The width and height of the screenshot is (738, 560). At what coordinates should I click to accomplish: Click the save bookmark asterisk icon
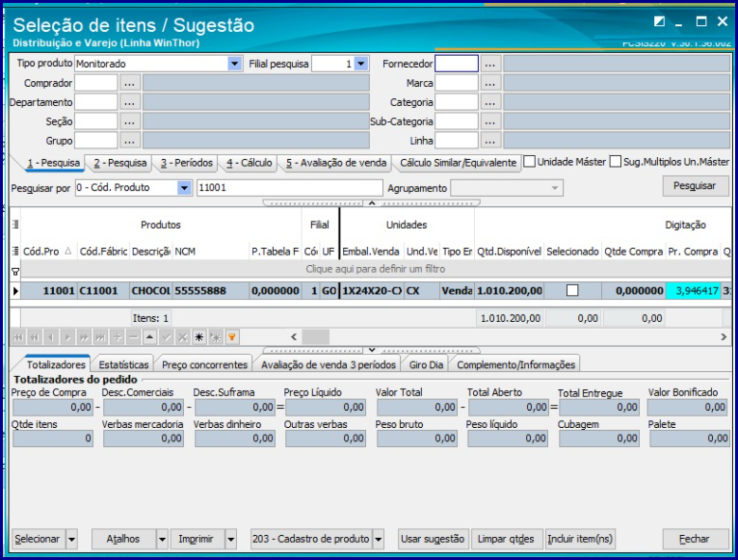coord(199,337)
